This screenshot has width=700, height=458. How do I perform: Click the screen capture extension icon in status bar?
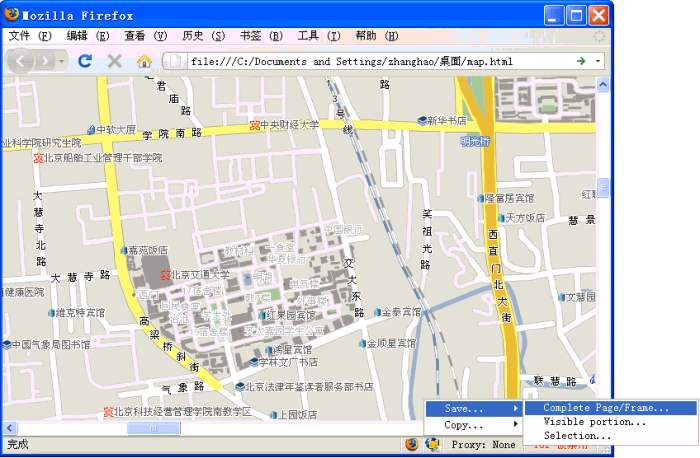coord(432,444)
